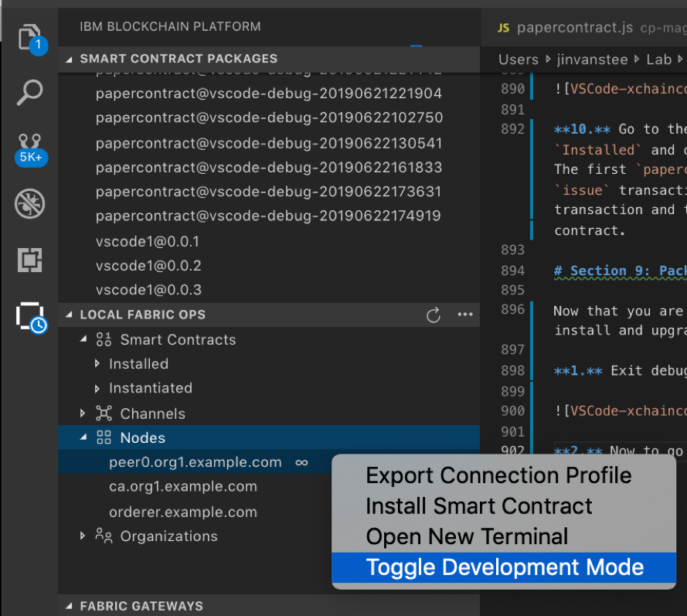Expand the Organizations node
The height and width of the screenshot is (616, 687).
tap(83, 536)
